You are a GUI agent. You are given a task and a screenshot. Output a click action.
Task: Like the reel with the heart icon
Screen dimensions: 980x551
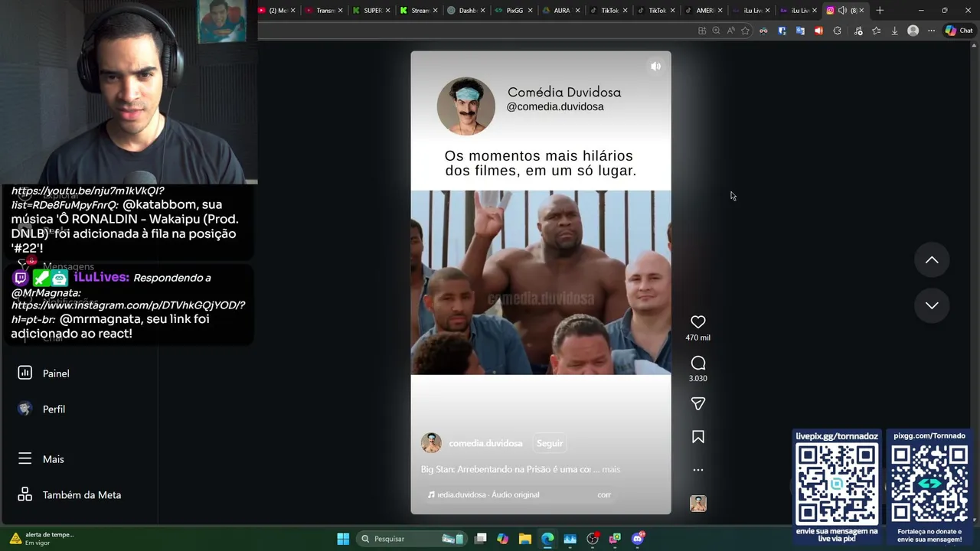click(697, 322)
